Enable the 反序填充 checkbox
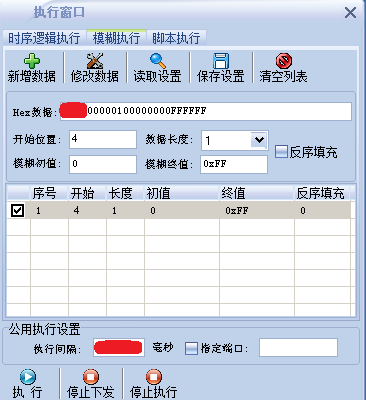366x400 pixels. click(281, 152)
